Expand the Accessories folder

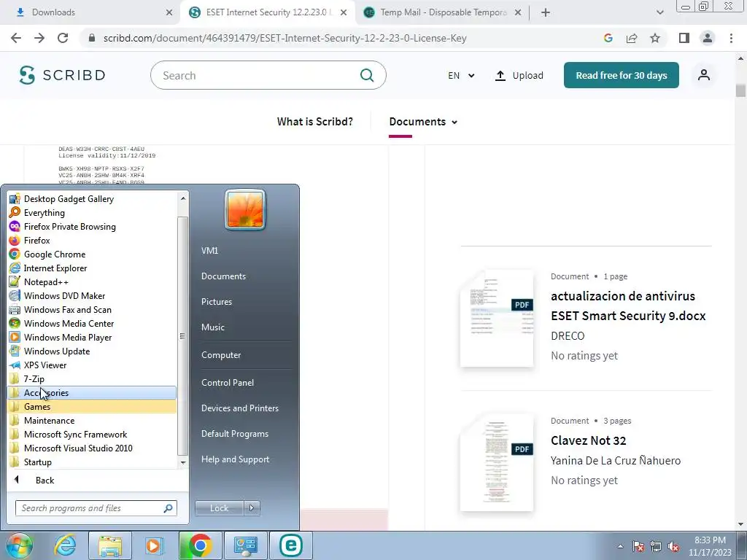click(x=93, y=393)
